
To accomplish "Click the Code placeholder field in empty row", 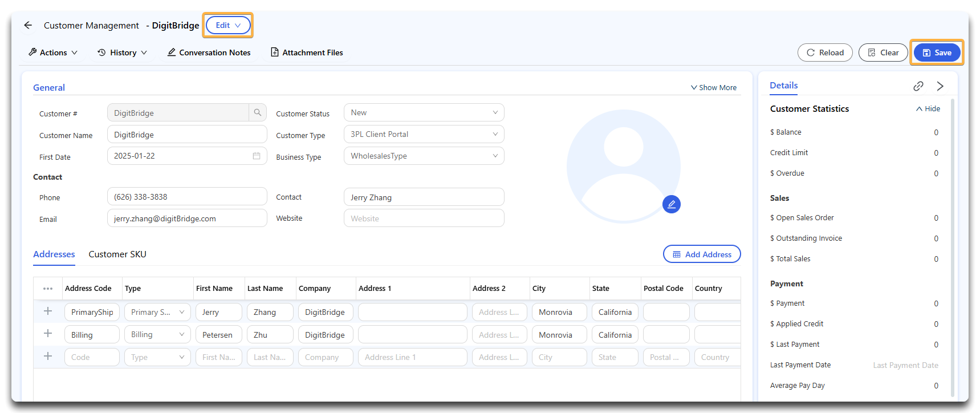I will [x=92, y=357].
